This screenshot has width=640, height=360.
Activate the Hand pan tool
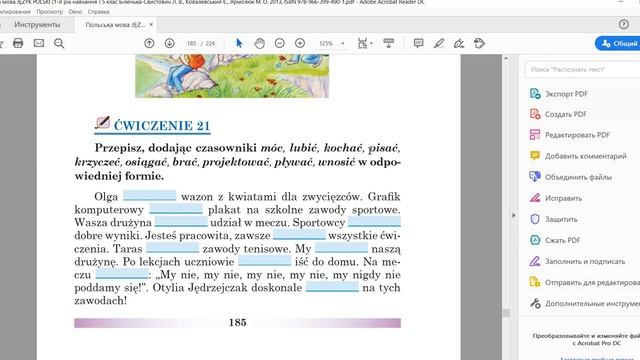point(259,43)
